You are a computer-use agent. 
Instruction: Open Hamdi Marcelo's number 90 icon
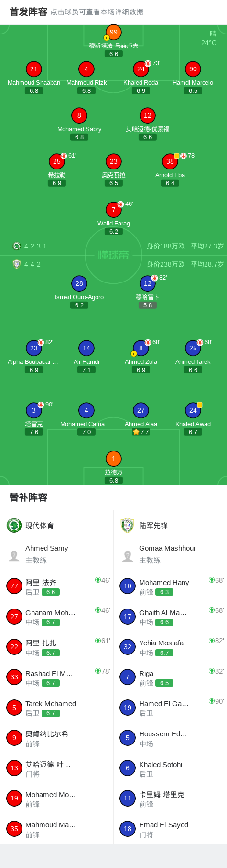pyautogui.click(x=193, y=69)
